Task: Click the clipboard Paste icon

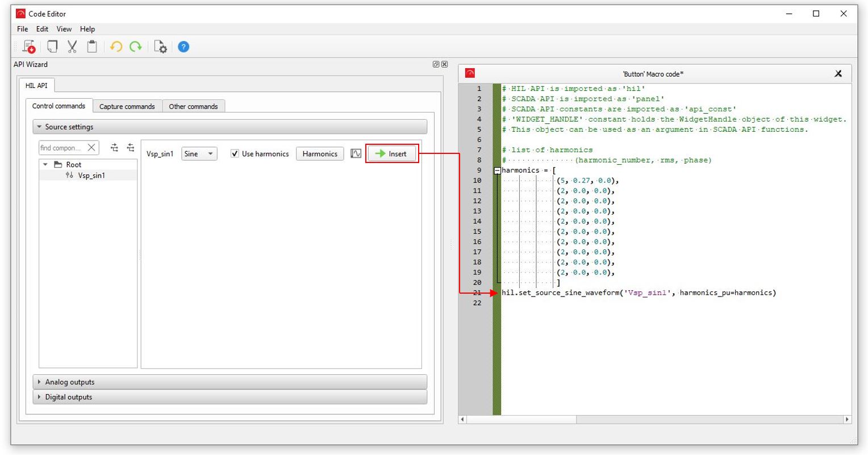Action: pyautogui.click(x=92, y=47)
